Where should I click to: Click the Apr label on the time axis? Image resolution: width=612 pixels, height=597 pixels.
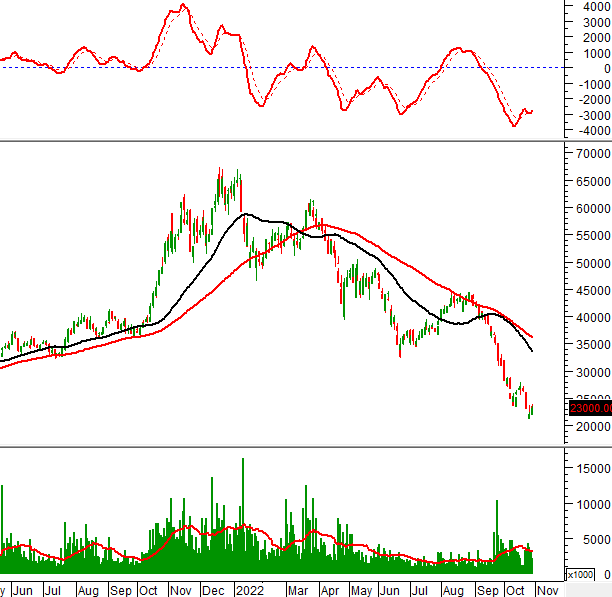coord(329,589)
